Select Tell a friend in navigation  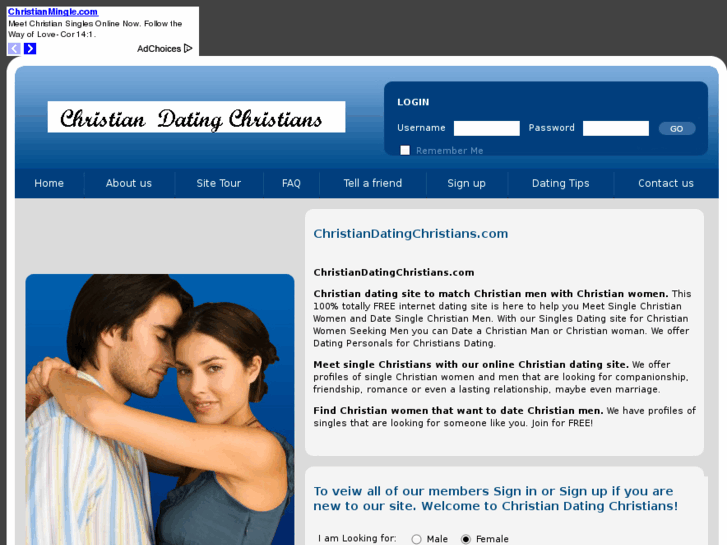(x=373, y=183)
